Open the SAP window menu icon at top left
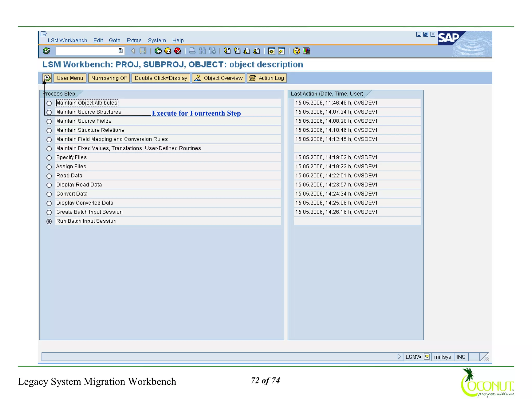532x399 pixels. pyautogui.click(x=44, y=34)
